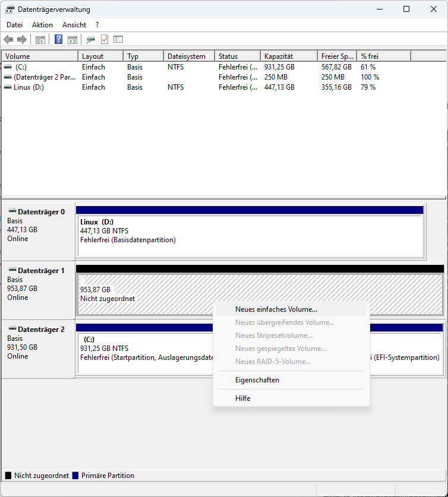This screenshot has height=497, width=448.
Task: Choose Neues einfaches Volume... from context menu
Action: tap(291, 309)
